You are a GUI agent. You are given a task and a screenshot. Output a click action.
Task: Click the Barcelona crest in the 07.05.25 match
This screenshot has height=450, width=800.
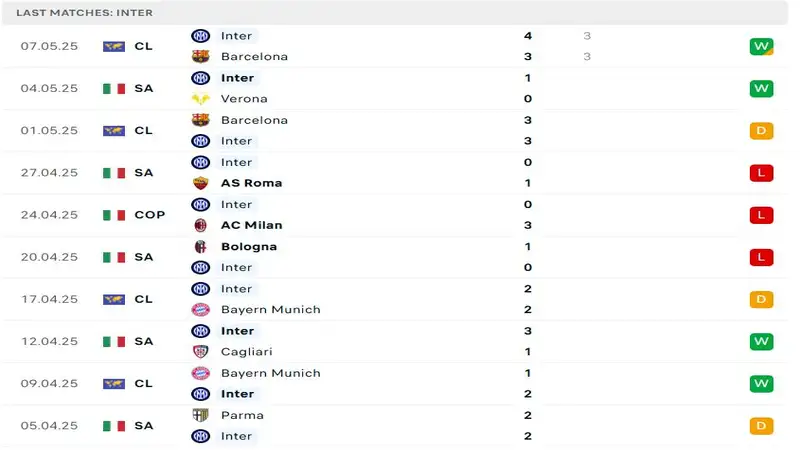(201, 57)
